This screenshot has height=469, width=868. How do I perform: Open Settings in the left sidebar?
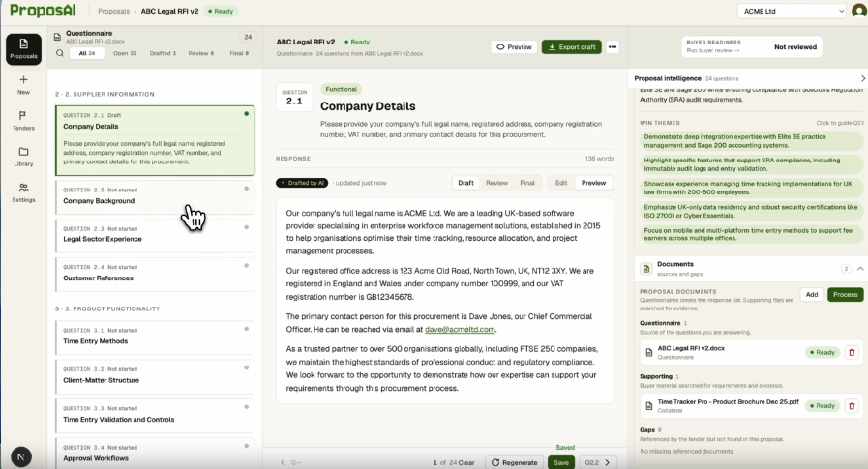(23, 191)
